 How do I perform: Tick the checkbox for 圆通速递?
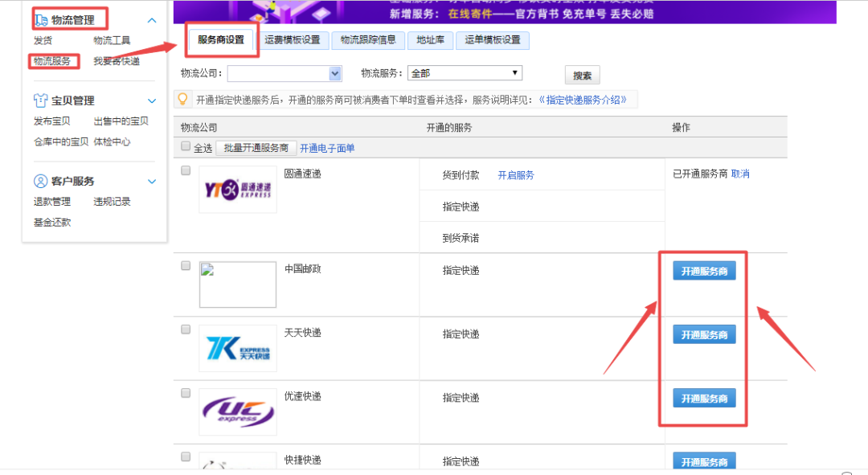click(186, 171)
